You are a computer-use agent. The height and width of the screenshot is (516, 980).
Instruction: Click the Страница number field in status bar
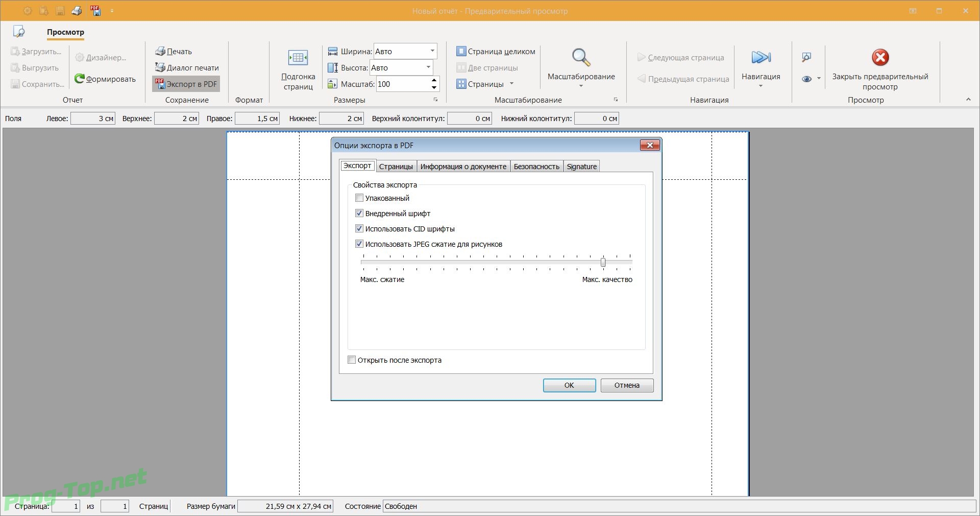[x=66, y=506]
